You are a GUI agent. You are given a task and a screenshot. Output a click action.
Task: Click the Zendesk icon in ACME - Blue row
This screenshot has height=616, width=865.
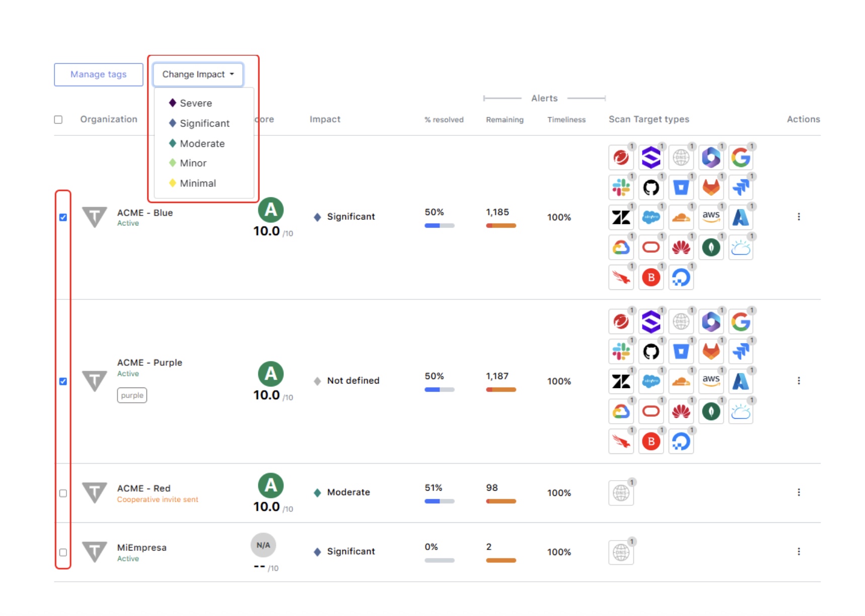tap(621, 217)
